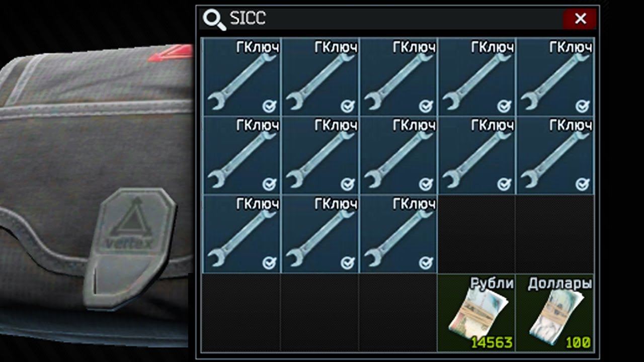The image size is (644, 362).
Task: Click the Рубли cash stack showing 14563
Action: click(x=476, y=312)
